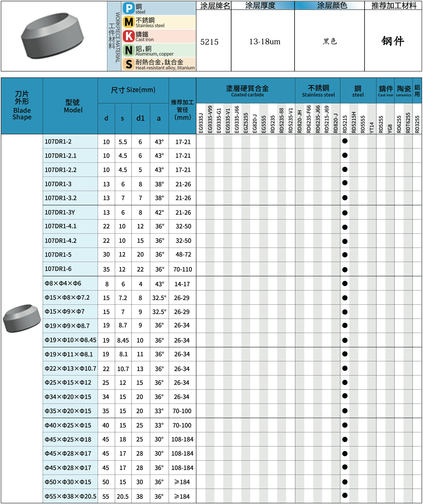Viewport: 423px width, 504px height.
Task: Click the yellow M stainless steel icon
Action: coord(129,22)
